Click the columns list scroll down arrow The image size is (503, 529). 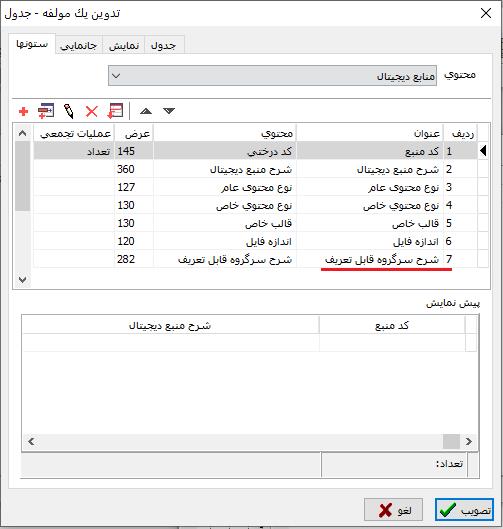click(x=23, y=280)
